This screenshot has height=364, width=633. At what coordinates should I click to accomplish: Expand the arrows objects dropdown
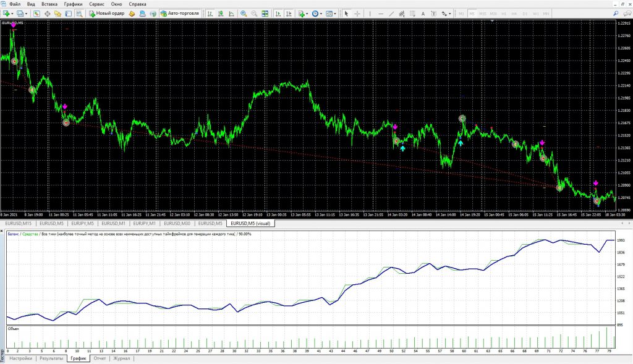click(449, 13)
